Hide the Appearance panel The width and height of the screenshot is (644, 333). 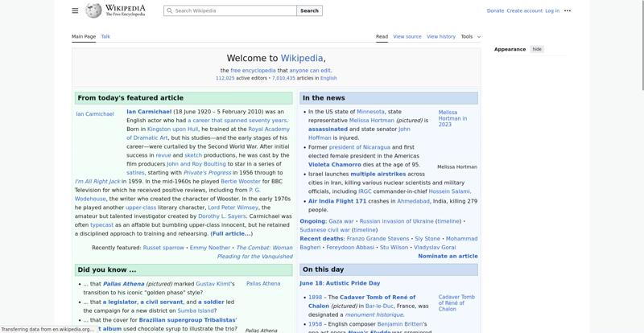(x=537, y=49)
